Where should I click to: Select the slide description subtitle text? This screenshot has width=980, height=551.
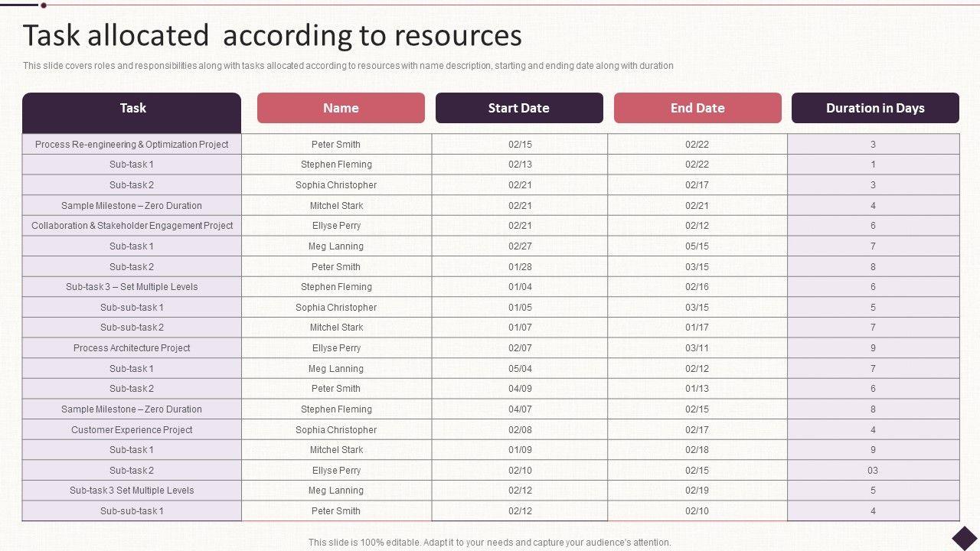pos(348,66)
